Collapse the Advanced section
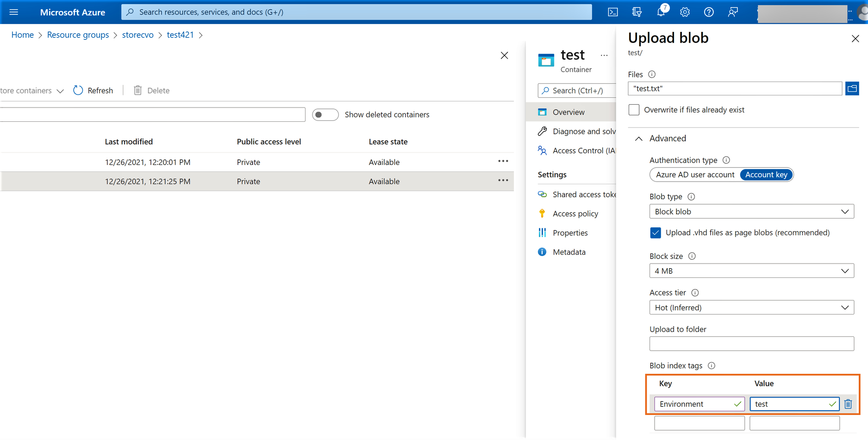868x440 pixels. 639,138
